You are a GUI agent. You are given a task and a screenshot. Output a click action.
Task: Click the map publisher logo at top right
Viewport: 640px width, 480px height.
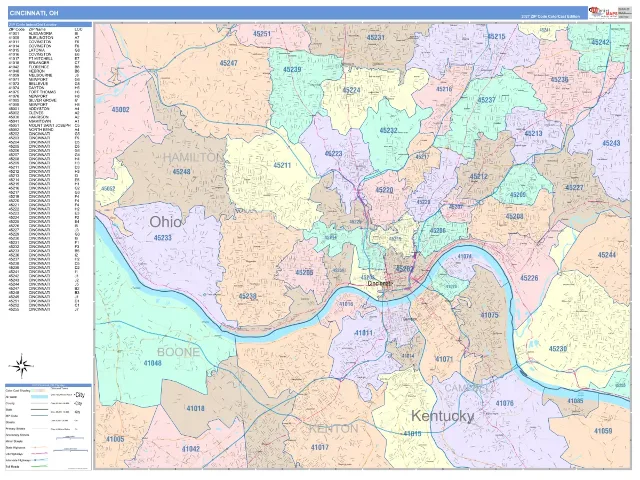point(602,13)
